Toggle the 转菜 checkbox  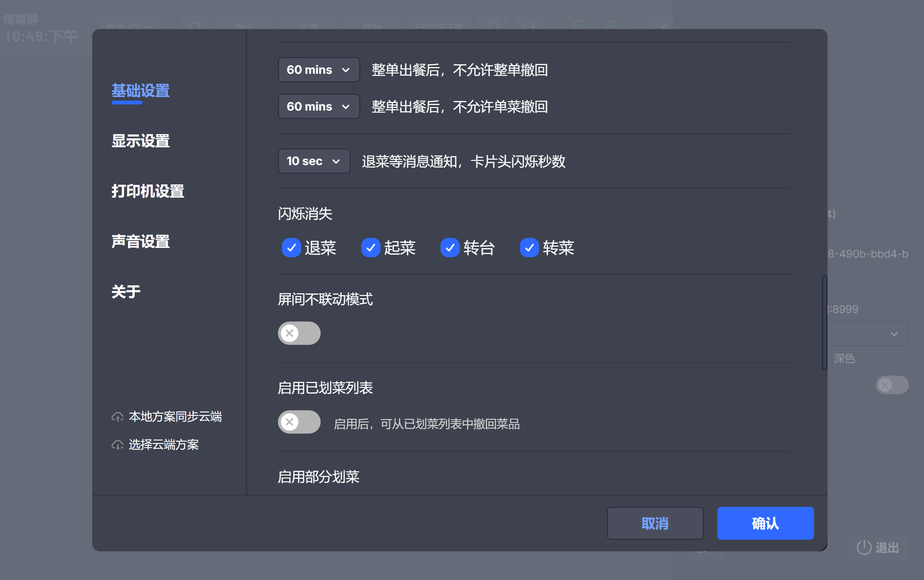coord(530,248)
